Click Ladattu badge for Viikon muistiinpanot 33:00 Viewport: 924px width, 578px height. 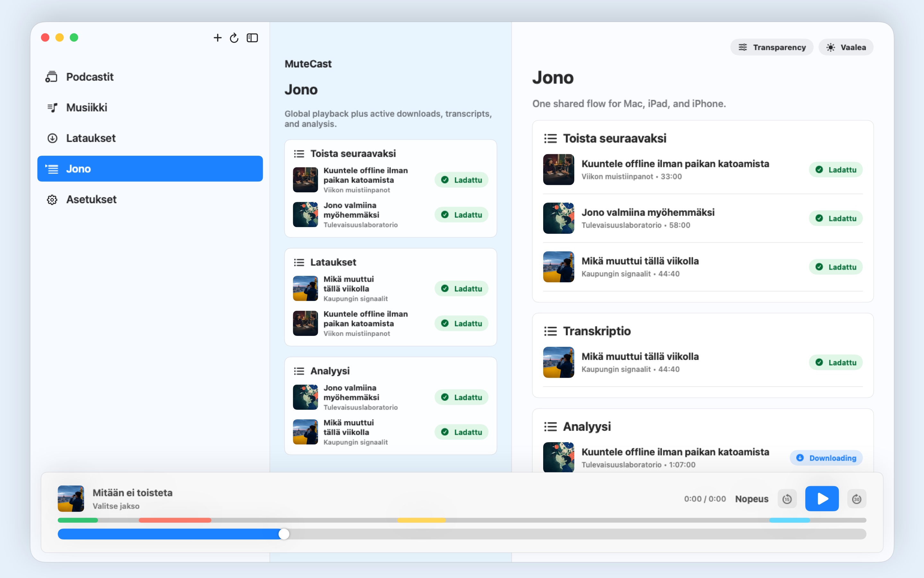[835, 169]
